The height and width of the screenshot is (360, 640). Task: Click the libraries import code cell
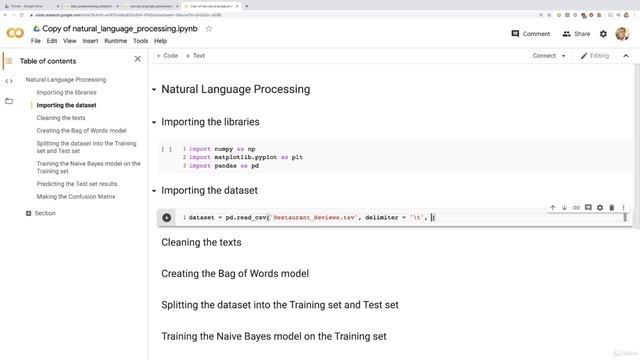click(395, 157)
